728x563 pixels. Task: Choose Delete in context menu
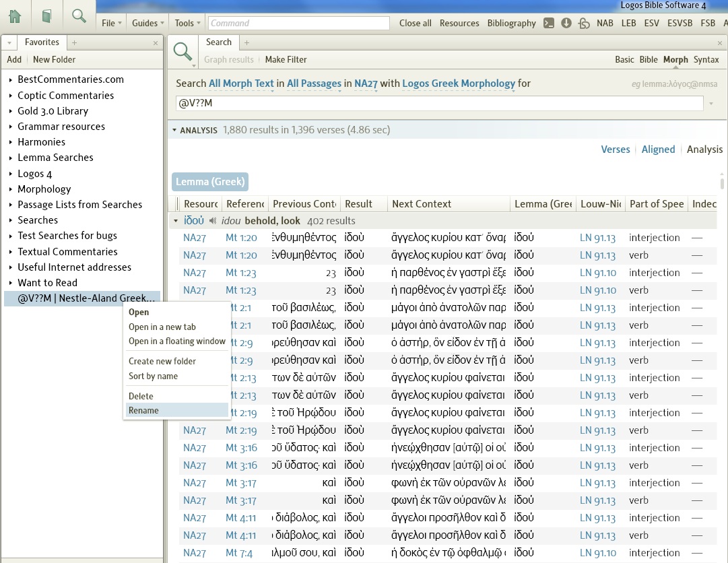click(x=141, y=397)
